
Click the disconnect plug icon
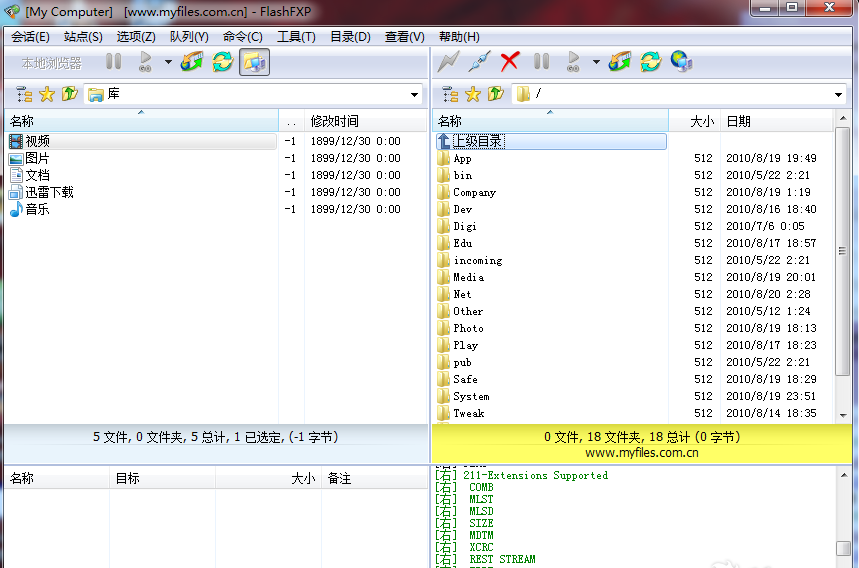click(x=479, y=61)
